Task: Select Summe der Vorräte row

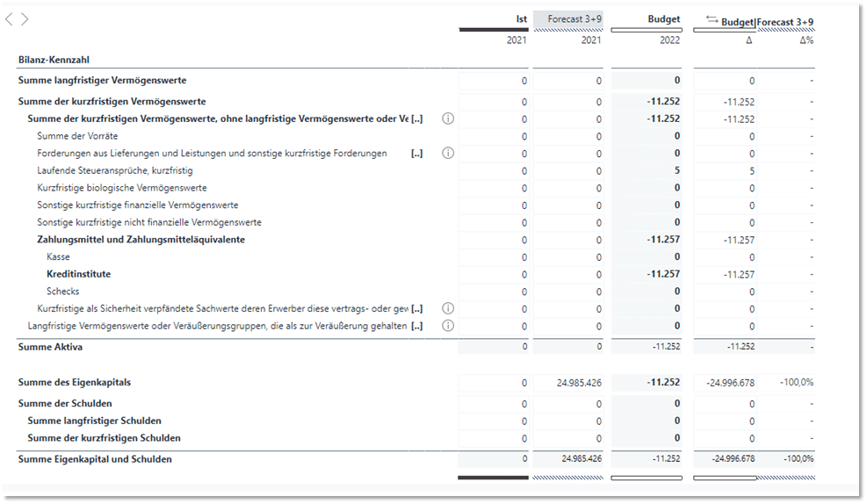Action: [x=77, y=136]
